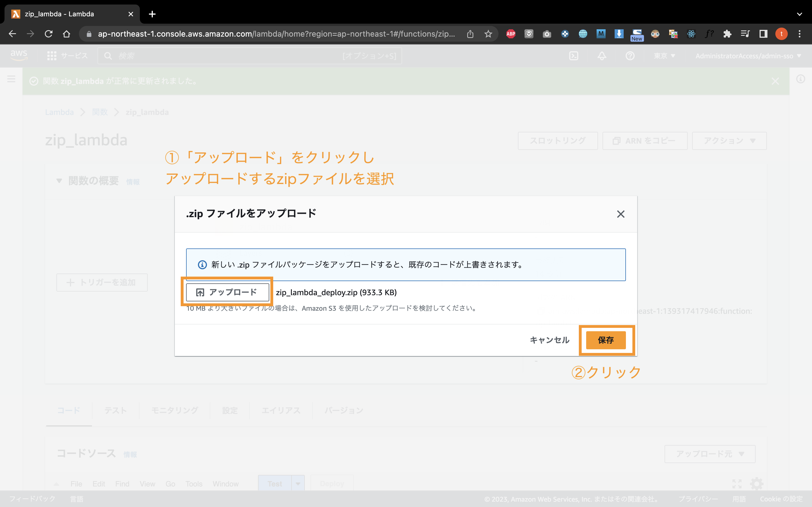
Task: Click the アップロード button in the dialog
Action: tap(227, 292)
